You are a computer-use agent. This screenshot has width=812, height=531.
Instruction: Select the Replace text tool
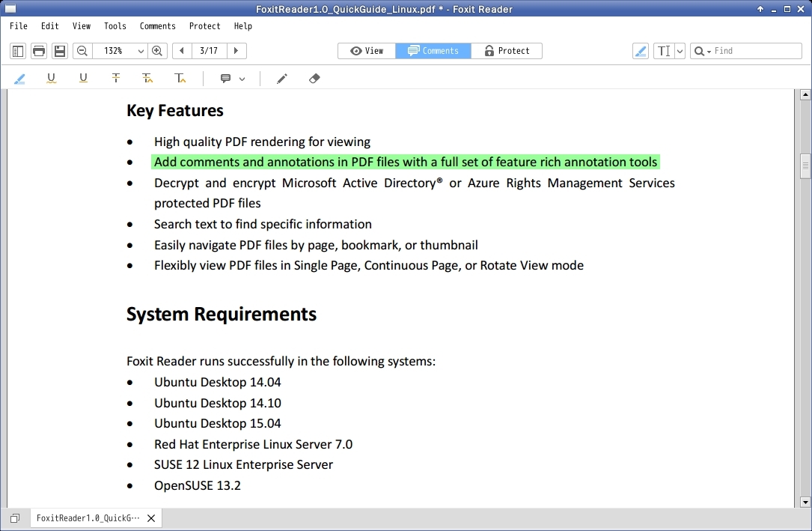(147, 79)
